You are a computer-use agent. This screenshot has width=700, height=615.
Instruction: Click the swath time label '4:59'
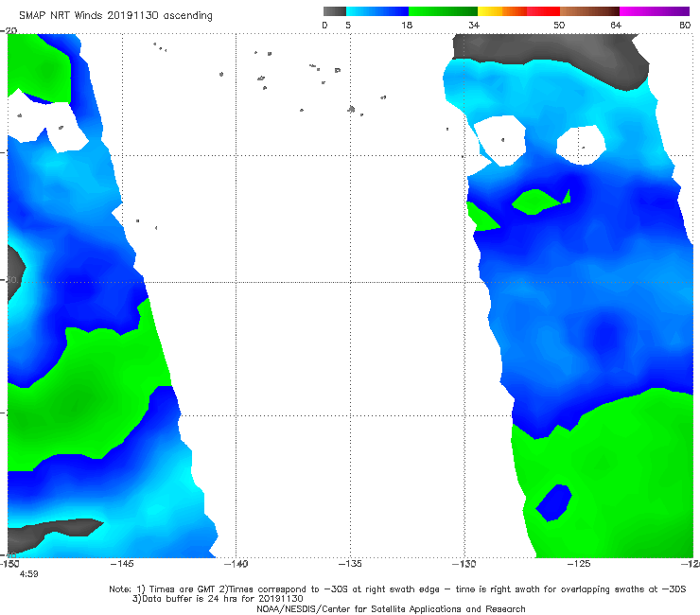(29, 574)
